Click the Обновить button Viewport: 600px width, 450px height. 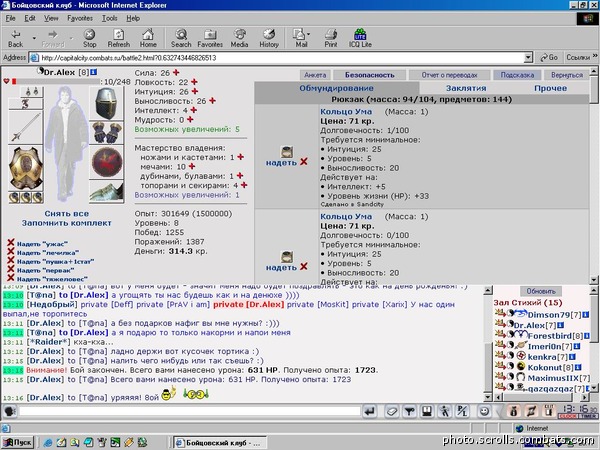(x=540, y=291)
